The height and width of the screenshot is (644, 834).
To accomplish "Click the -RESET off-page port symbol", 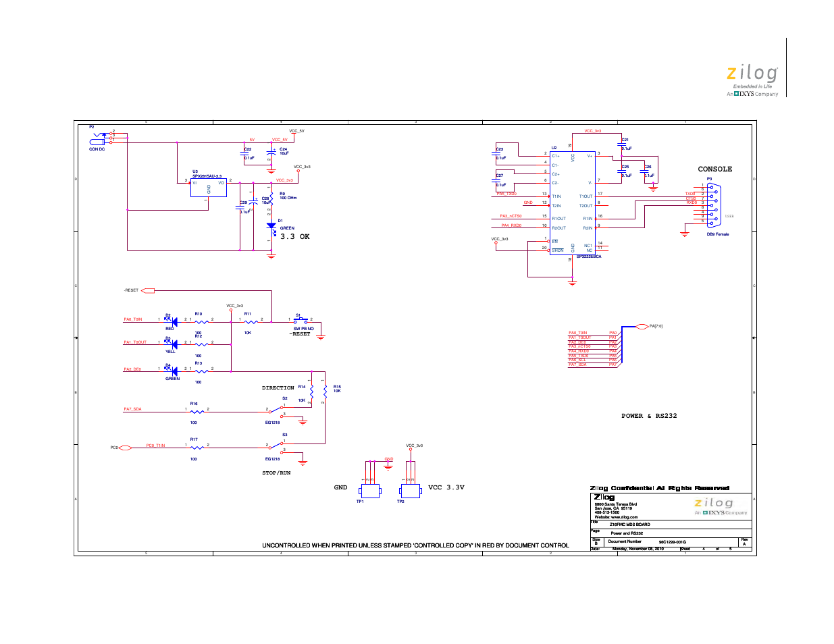I will (x=147, y=291).
